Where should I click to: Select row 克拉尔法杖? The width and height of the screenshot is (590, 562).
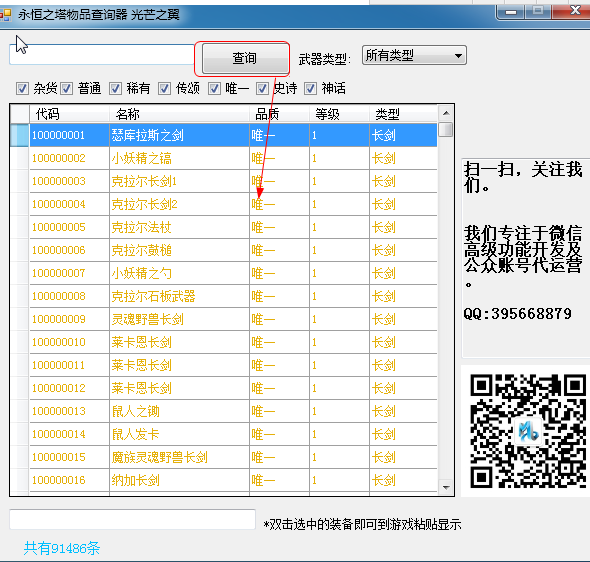(233, 227)
